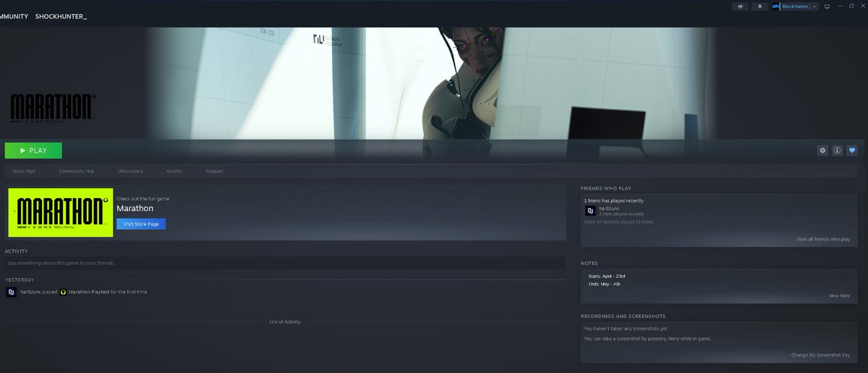Open harDJunk name in activity feed

tap(30, 292)
